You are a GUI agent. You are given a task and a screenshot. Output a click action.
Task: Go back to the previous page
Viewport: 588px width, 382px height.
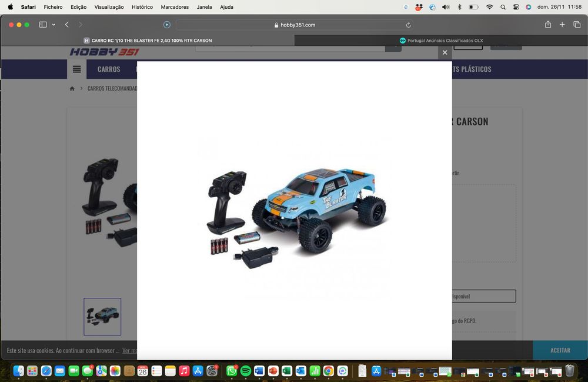point(67,25)
